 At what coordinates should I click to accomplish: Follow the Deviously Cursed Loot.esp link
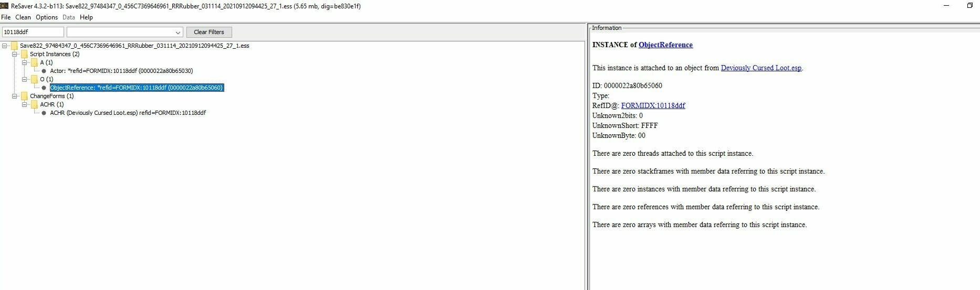[761, 68]
